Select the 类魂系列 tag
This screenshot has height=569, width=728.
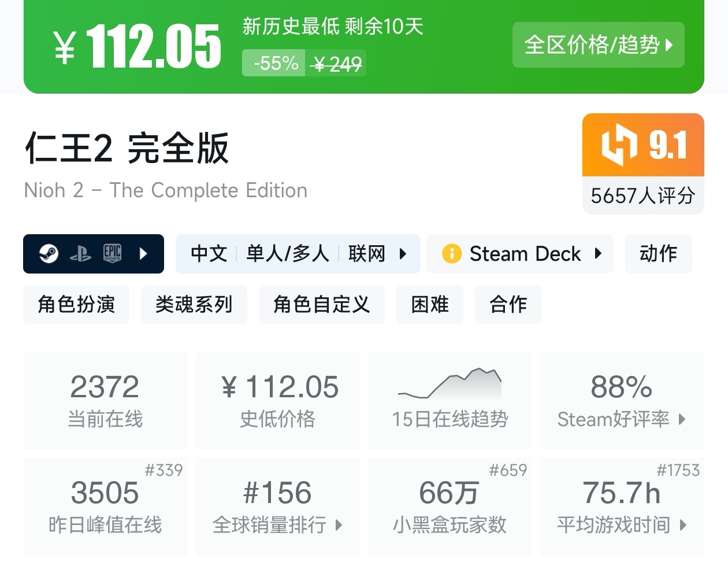pos(194,305)
